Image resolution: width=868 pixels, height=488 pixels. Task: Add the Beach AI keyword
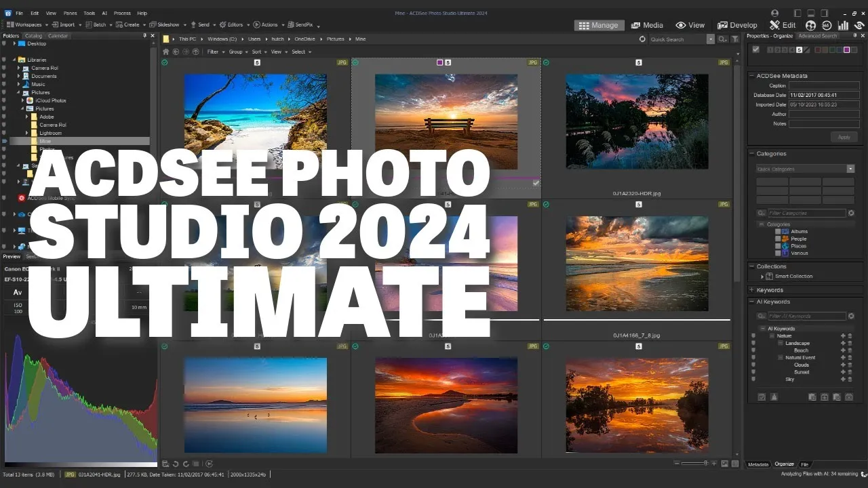pos(843,350)
